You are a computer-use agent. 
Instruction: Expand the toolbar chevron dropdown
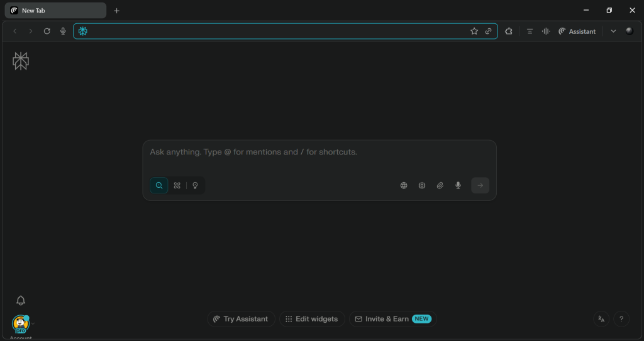613,31
